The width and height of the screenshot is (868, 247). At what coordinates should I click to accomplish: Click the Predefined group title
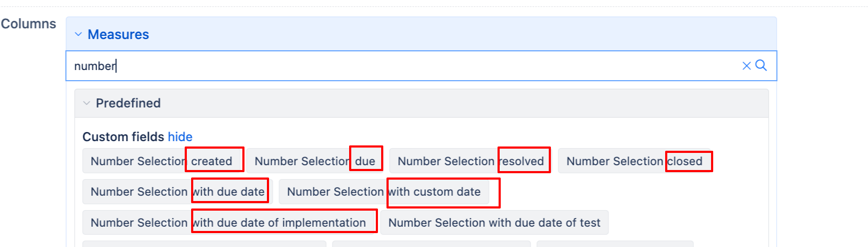tap(128, 103)
